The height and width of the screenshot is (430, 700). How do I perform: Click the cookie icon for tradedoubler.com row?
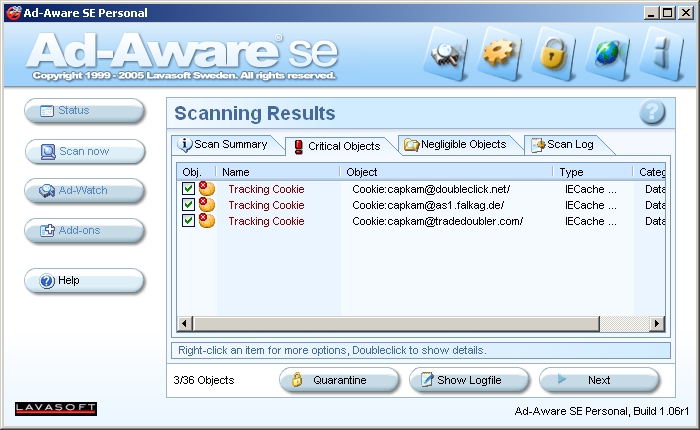tap(206, 221)
